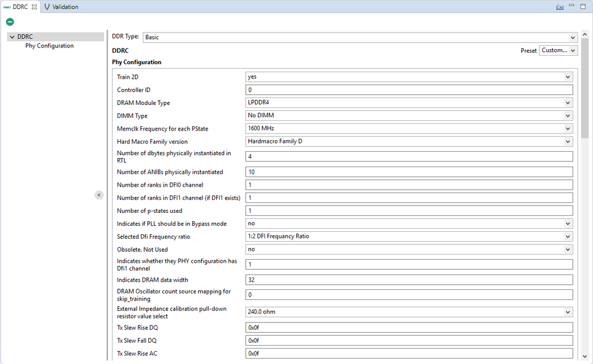Open the DDR Type dropdown

pyautogui.click(x=573, y=37)
